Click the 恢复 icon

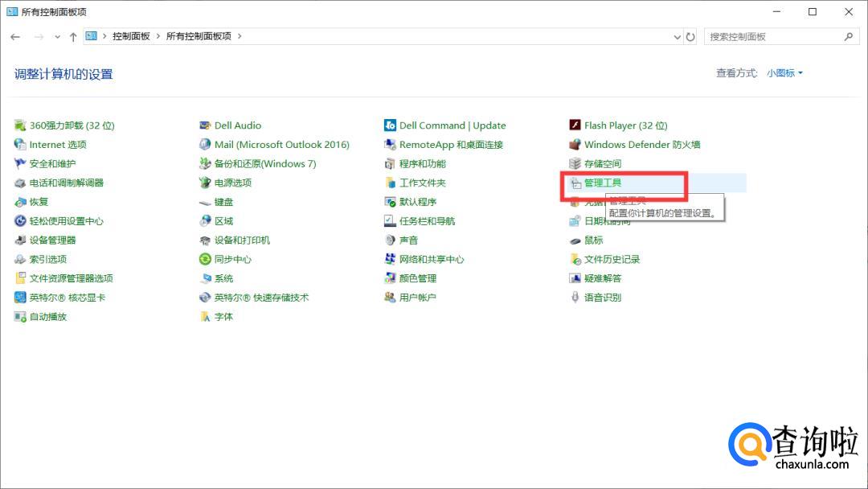[20, 202]
